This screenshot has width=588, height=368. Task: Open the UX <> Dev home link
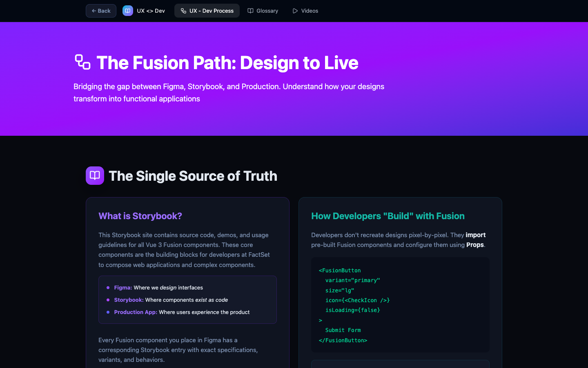(x=144, y=11)
